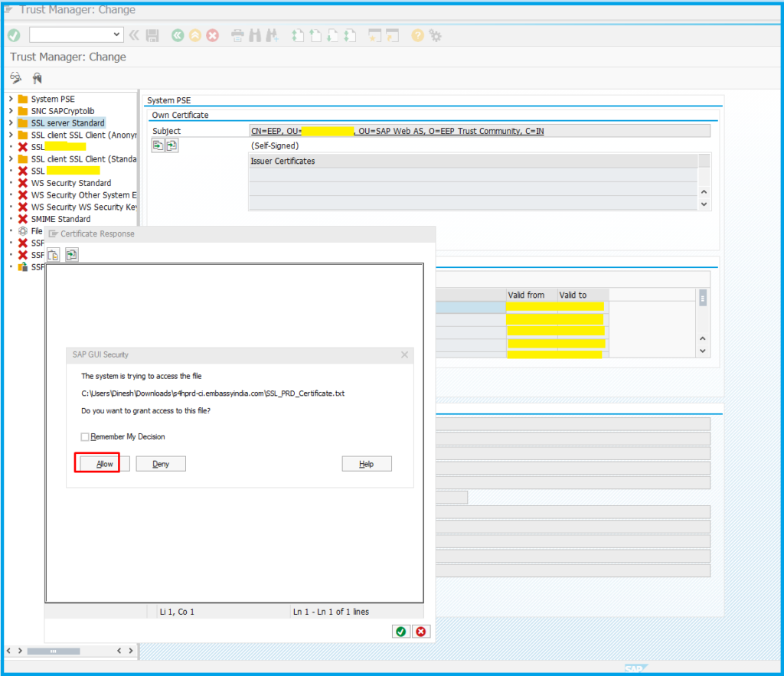The width and height of the screenshot is (784, 676).
Task: Click the Save diskette icon
Action: [x=152, y=35]
